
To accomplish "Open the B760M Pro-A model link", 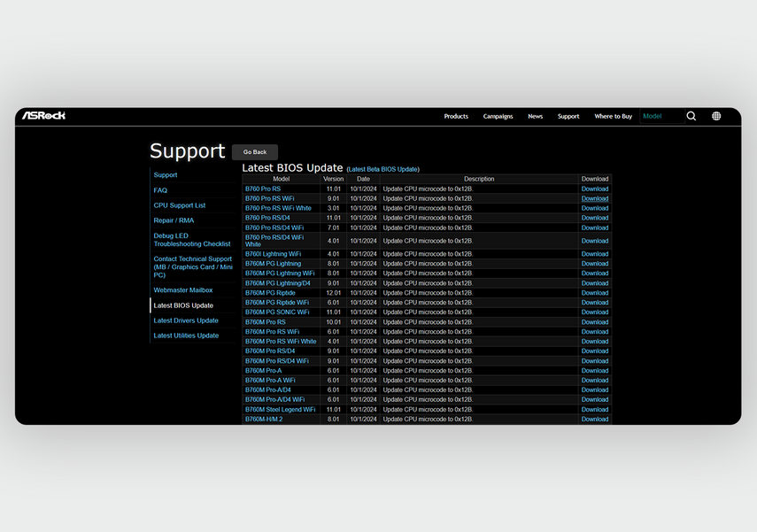I will 263,371.
